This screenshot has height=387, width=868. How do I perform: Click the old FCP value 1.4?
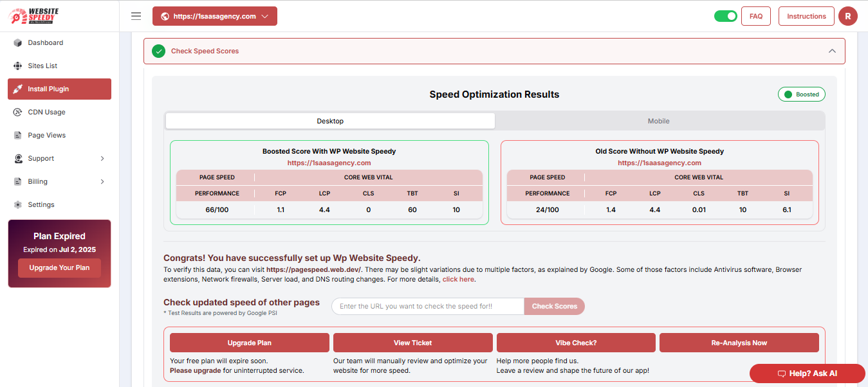(611, 210)
